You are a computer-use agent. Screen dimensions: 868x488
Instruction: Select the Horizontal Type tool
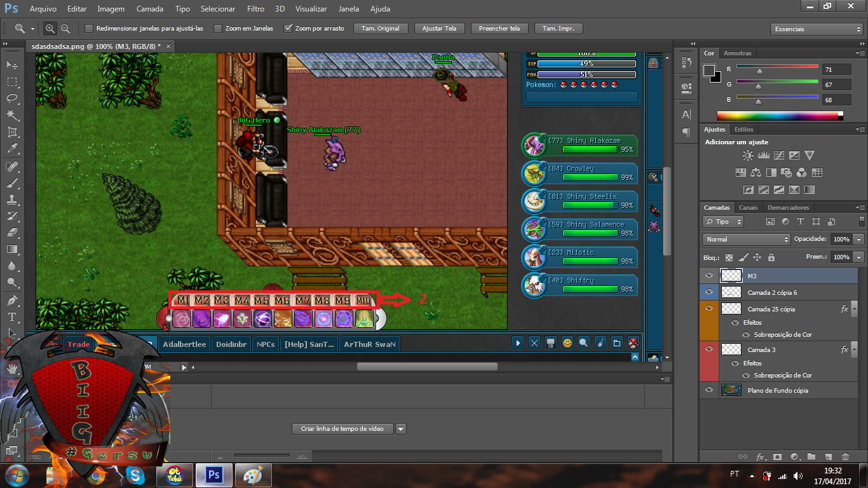12,316
